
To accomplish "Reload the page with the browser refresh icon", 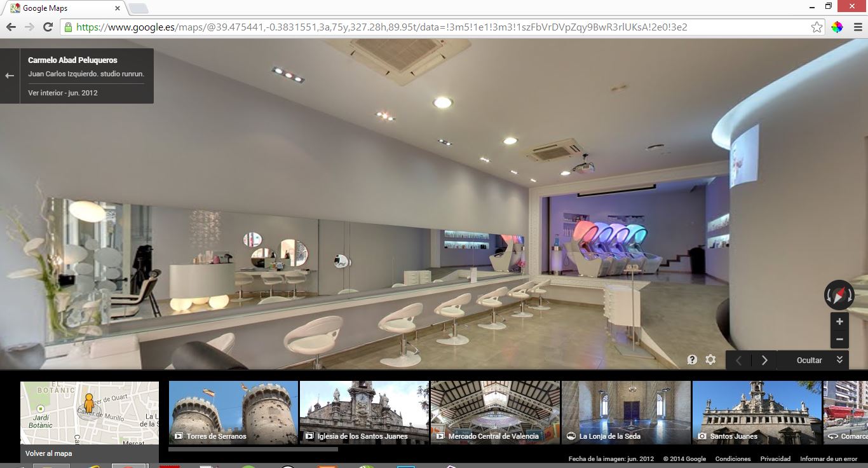I will click(x=48, y=27).
